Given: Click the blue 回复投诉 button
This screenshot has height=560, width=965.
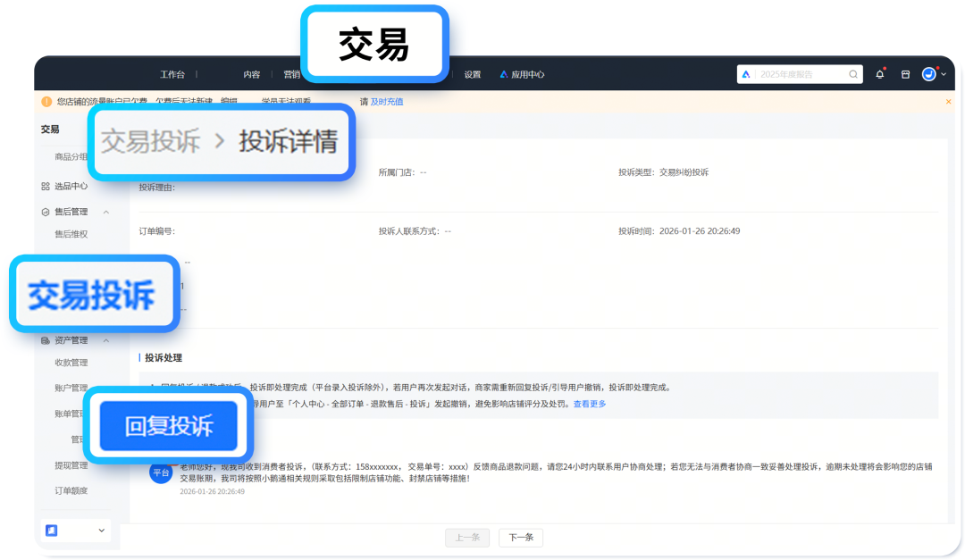Looking at the screenshot, I should (169, 425).
